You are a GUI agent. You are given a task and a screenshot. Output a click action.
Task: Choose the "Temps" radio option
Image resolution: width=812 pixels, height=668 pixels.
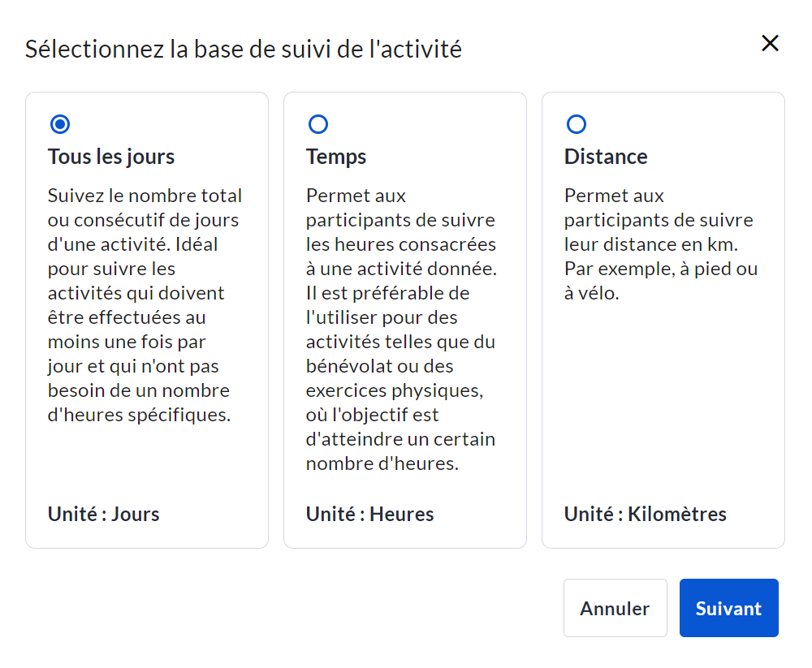pyautogui.click(x=318, y=124)
